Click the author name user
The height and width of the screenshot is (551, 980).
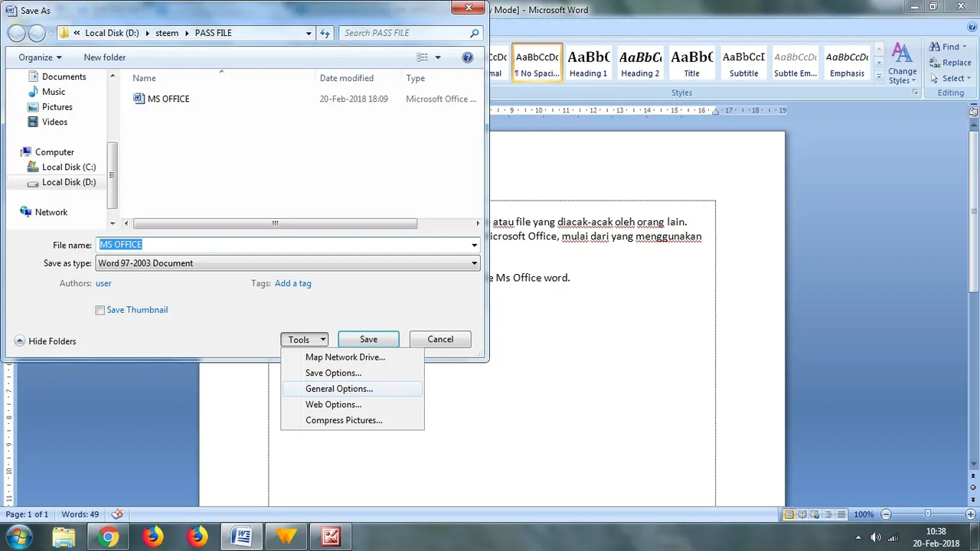[103, 283]
